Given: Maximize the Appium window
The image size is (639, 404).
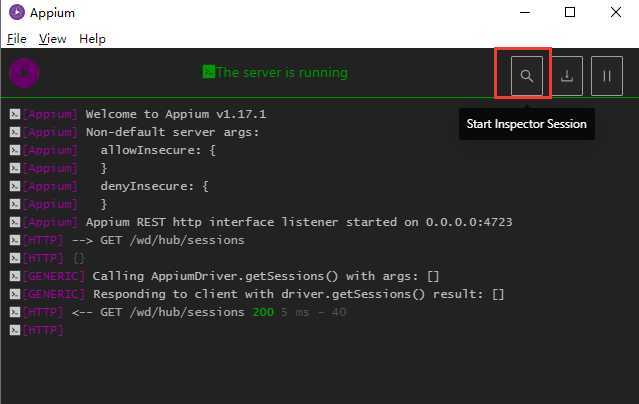Looking at the screenshot, I should (570, 13).
